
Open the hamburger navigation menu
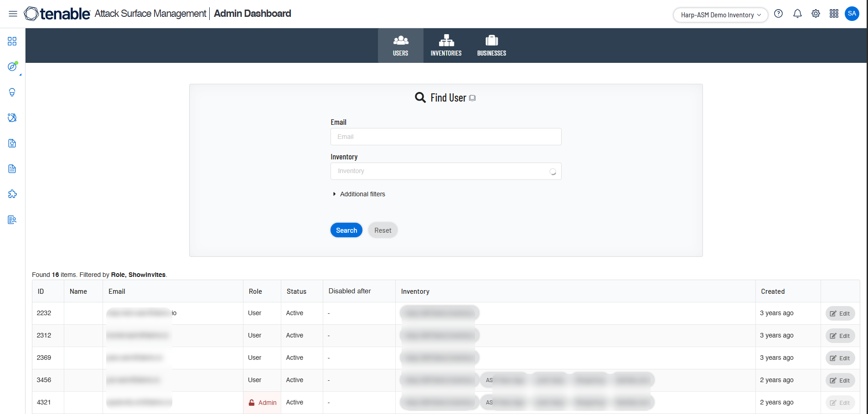pyautogui.click(x=13, y=14)
